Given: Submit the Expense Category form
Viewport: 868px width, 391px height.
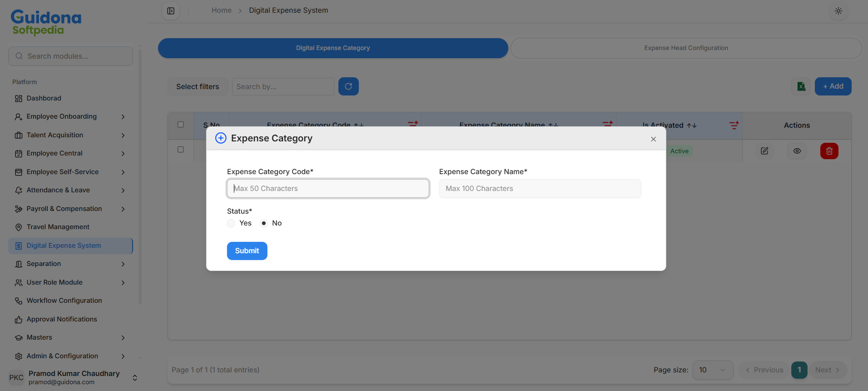Looking at the screenshot, I should pos(247,251).
